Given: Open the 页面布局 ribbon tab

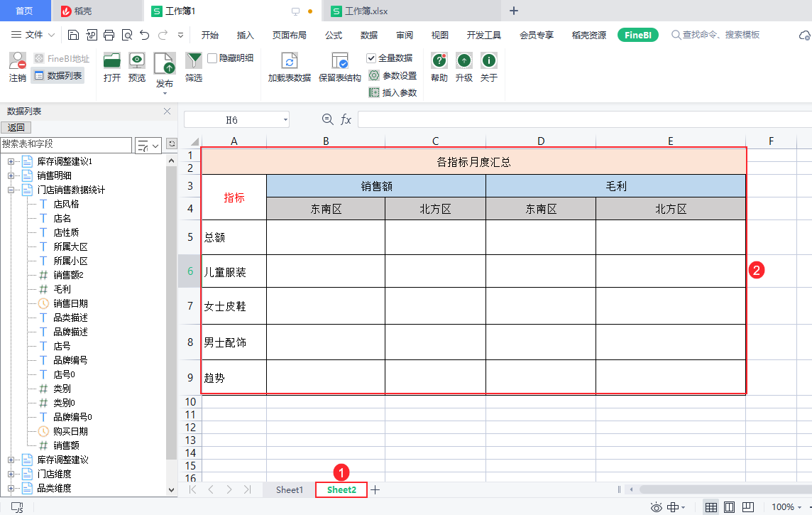Looking at the screenshot, I should (x=290, y=36).
